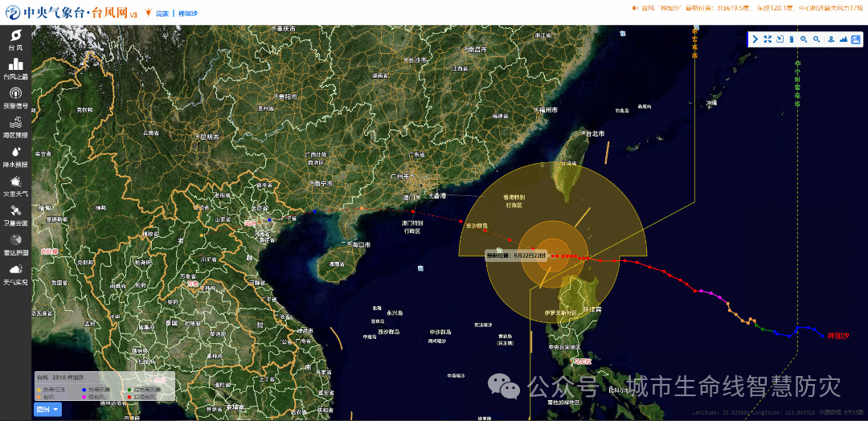The height and width of the screenshot is (421, 868).
Task: Toggle 雷达拼图 radar mosaic layer
Action: 15,244
